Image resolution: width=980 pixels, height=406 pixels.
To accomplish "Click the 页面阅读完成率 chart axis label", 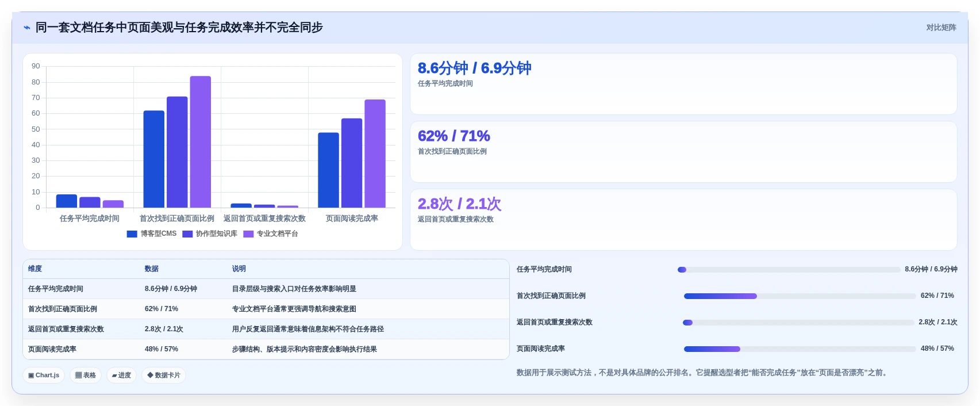I will [x=352, y=219].
